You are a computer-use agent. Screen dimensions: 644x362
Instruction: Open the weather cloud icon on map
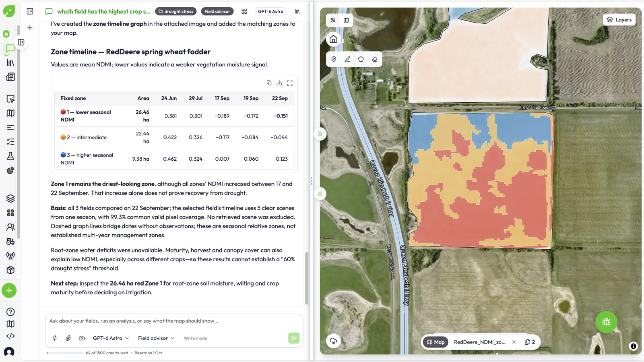334,341
